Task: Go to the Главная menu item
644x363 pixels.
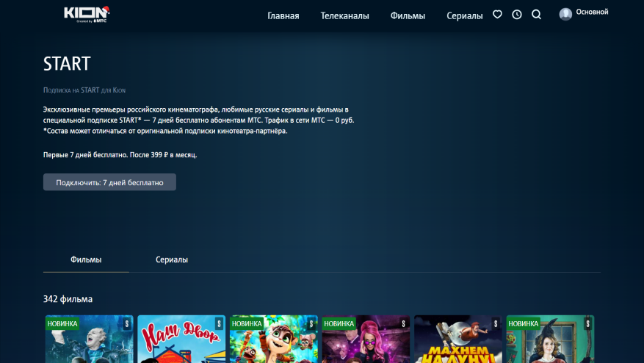Action: pos(283,15)
